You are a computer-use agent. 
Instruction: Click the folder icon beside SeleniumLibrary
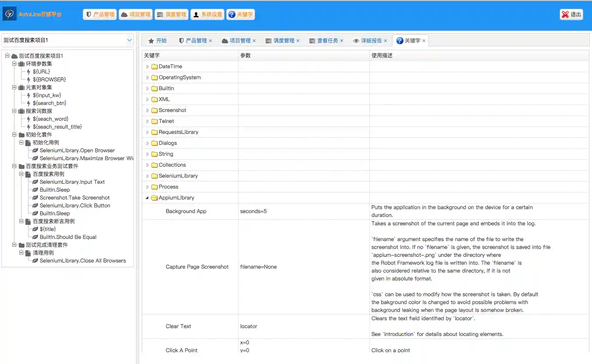[154, 176]
